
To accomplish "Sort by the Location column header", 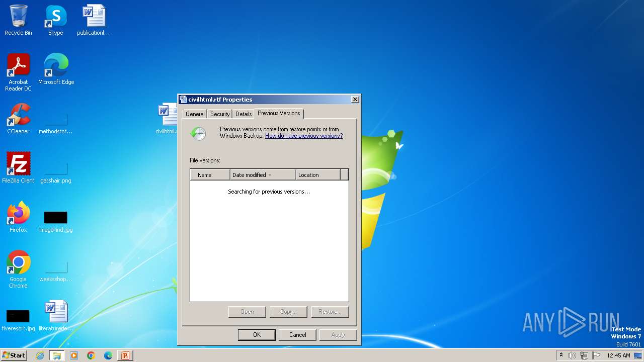I will click(x=318, y=175).
